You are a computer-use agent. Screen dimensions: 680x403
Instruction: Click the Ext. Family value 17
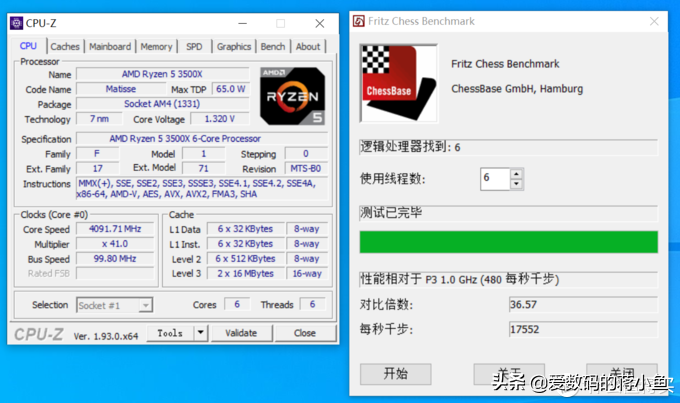click(98, 168)
